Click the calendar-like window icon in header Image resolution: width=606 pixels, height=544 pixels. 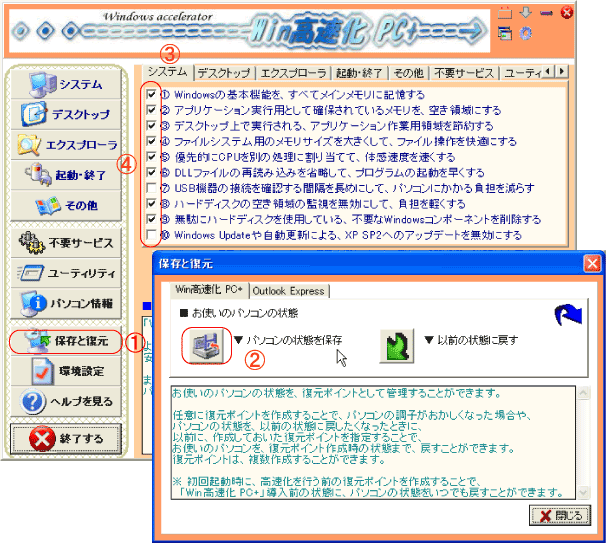[506, 13]
